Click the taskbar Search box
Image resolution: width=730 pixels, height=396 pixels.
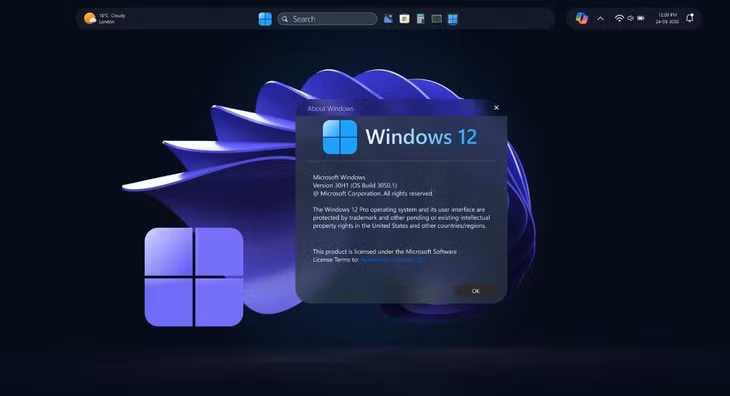(x=327, y=19)
